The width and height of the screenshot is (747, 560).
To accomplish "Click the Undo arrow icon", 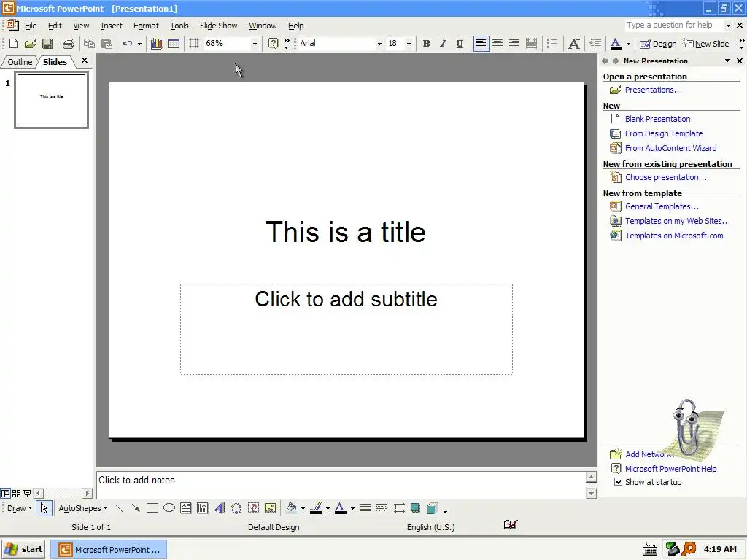I will pos(127,43).
